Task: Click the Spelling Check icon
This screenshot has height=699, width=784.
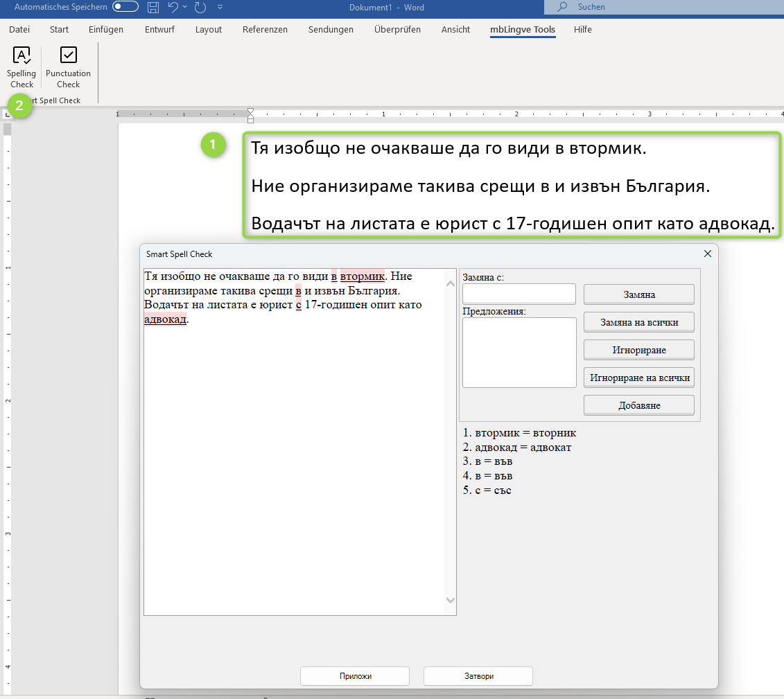Action: [x=21, y=56]
